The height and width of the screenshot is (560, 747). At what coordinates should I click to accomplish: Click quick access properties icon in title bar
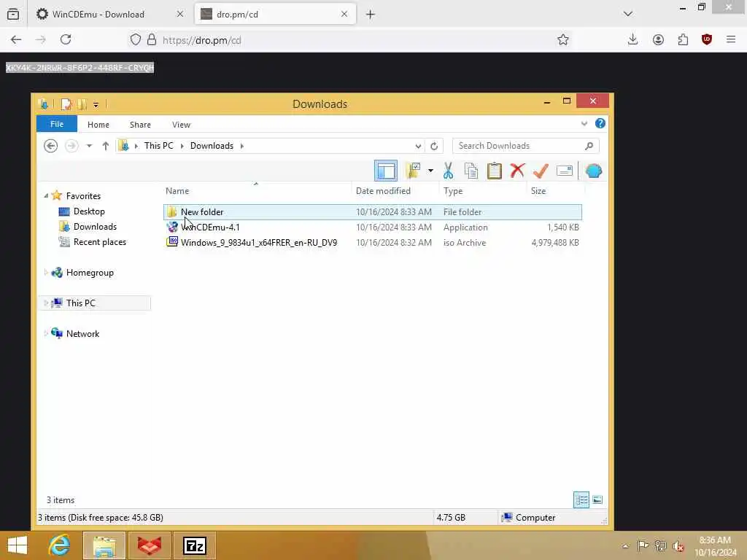point(66,104)
